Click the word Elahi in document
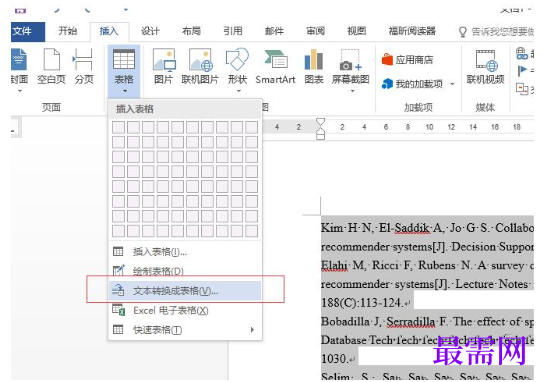This screenshot has height=382, width=545. pyautogui.click(x=334, y=266)
